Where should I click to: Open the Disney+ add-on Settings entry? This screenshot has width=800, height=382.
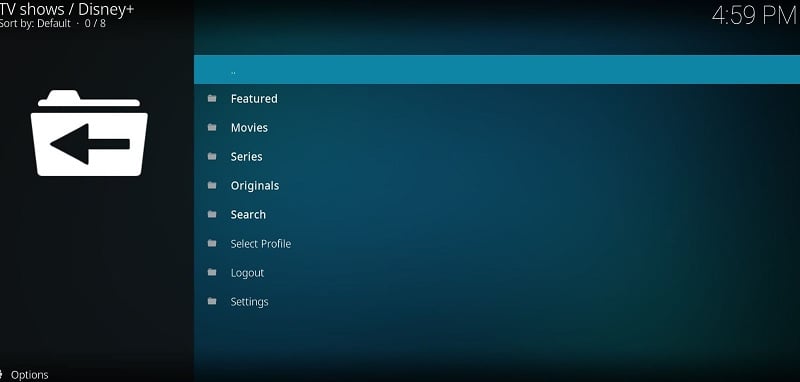(x=497, y=302)
